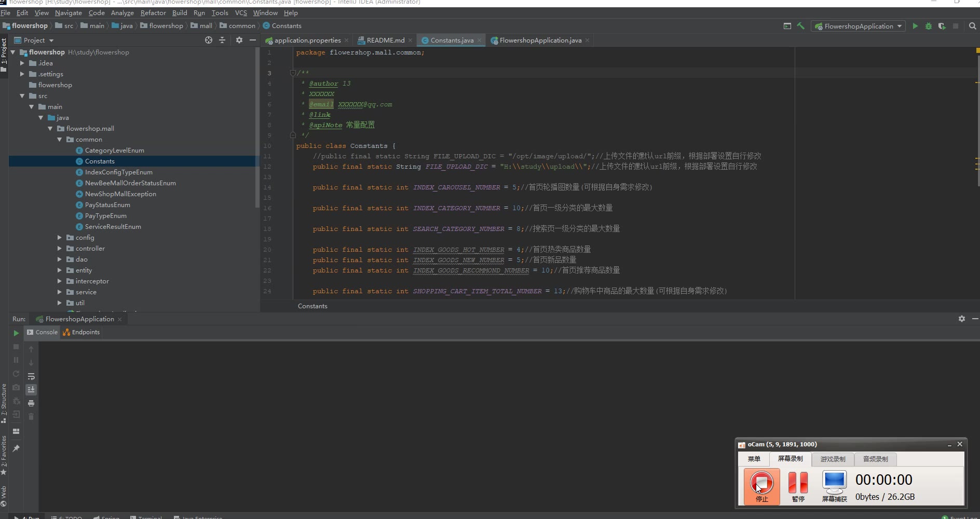Run with Coverage from the main toolbar
This screenshot has width=980, height=519.
point(942,26)
